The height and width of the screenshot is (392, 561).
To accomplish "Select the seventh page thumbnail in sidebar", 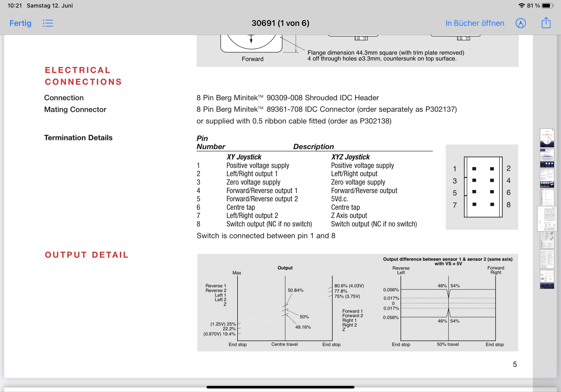I will point(547,259).
